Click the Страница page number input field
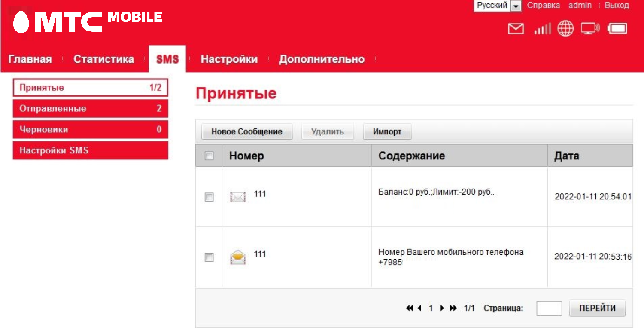 (x=549, y=308)
